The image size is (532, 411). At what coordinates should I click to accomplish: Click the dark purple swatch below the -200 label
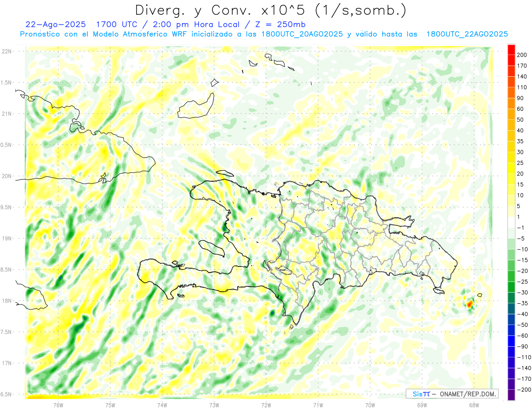511,395
